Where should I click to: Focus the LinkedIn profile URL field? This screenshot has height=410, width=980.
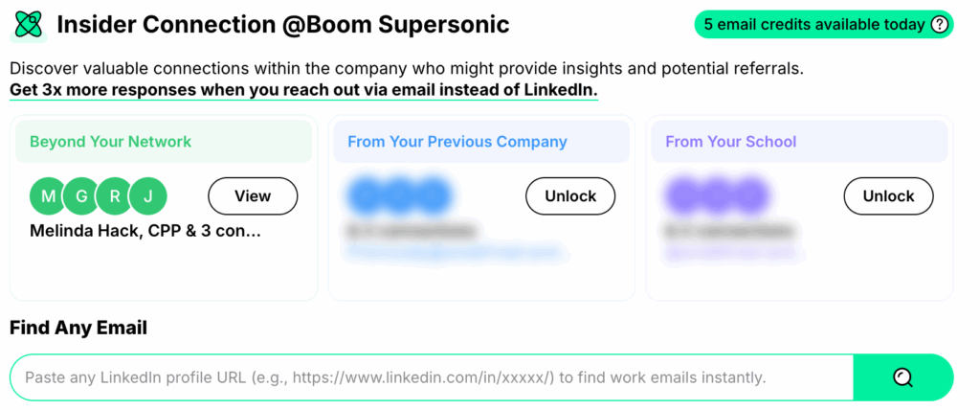(x=432, y=377)
